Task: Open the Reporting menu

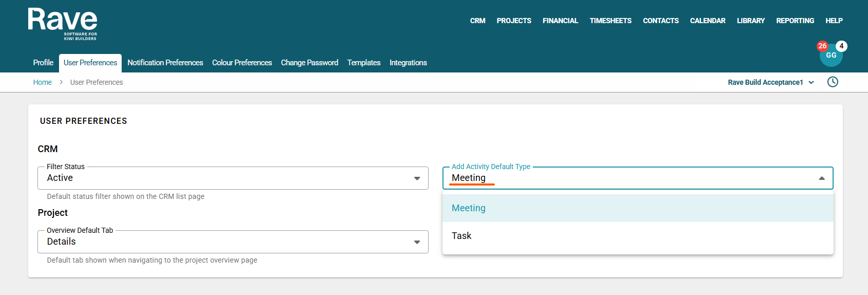Action: (795, 21)
